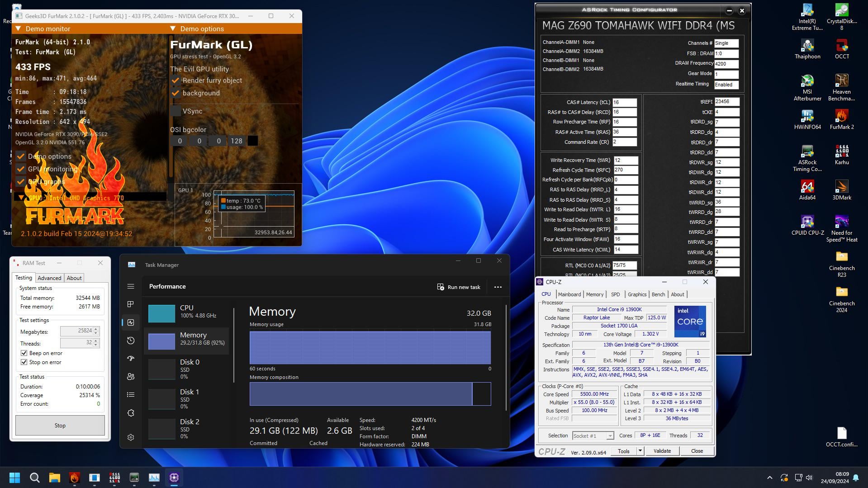Open Bench tab in CPU-Z
868x488 pixels.
(658, 294)
